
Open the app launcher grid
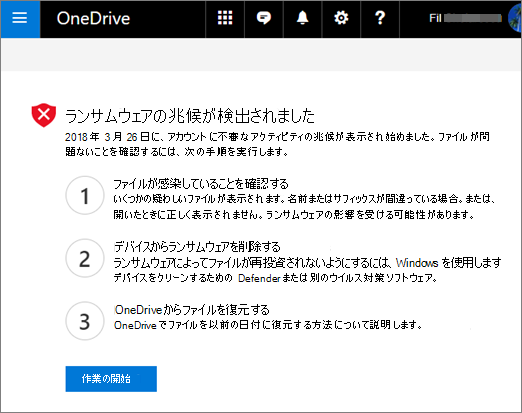pos(225,18)
